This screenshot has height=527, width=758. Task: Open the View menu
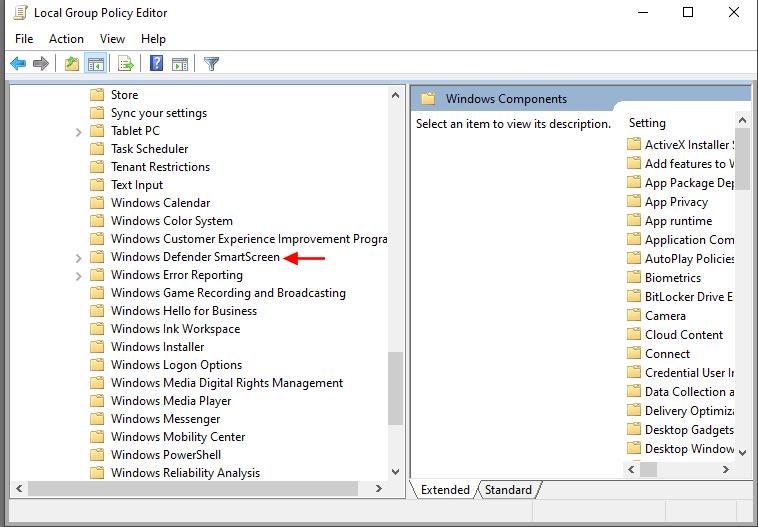[112, 39]
